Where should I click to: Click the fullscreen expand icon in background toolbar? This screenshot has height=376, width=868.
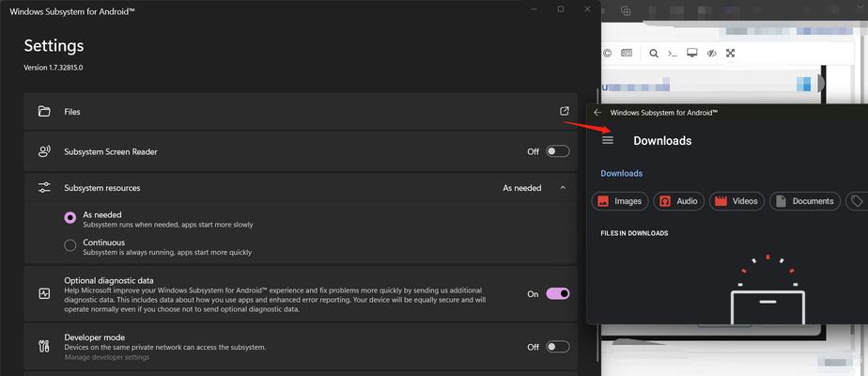[730, 54]
